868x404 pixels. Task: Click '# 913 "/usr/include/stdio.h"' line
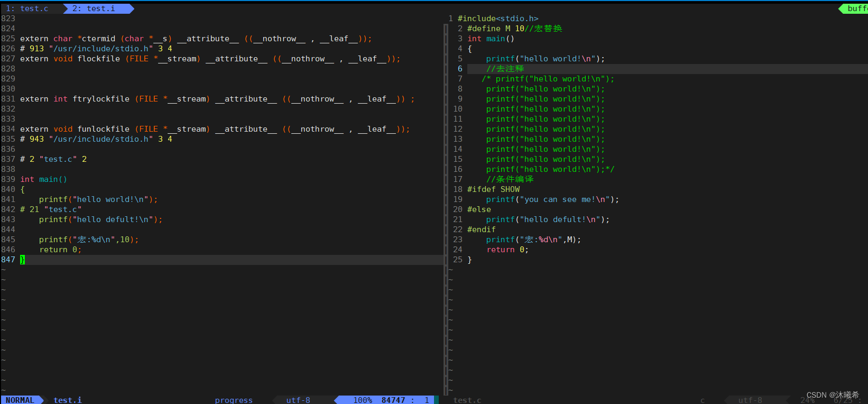96,49
